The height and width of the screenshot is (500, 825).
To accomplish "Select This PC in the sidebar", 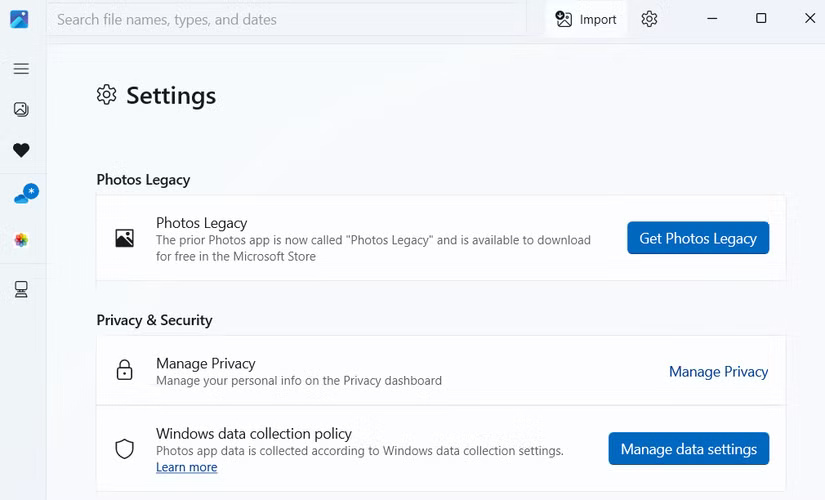I will (x=21, y=290).
